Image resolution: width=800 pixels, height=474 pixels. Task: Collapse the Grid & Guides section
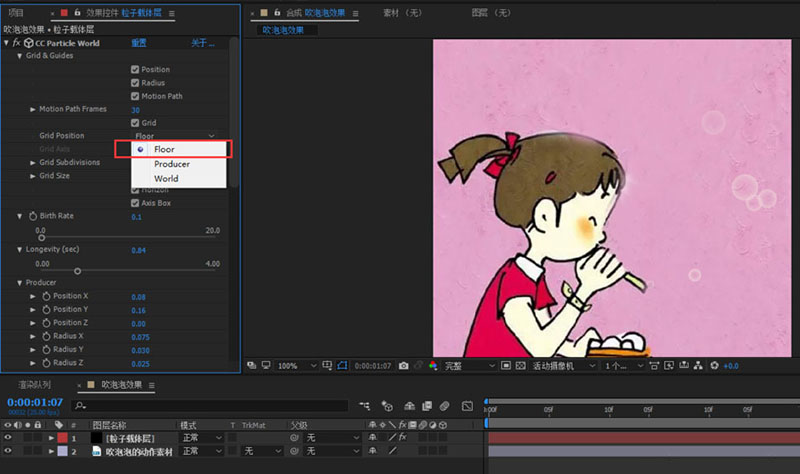19,56
